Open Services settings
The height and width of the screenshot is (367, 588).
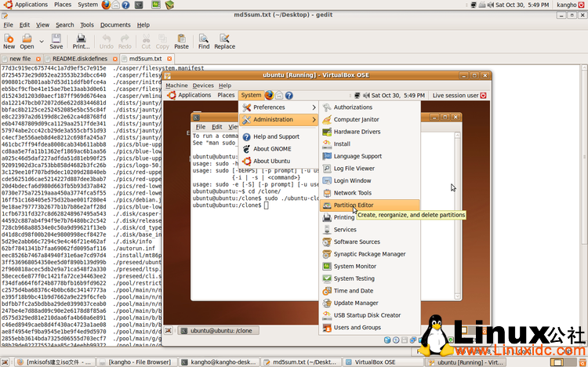tap(370, 230)
